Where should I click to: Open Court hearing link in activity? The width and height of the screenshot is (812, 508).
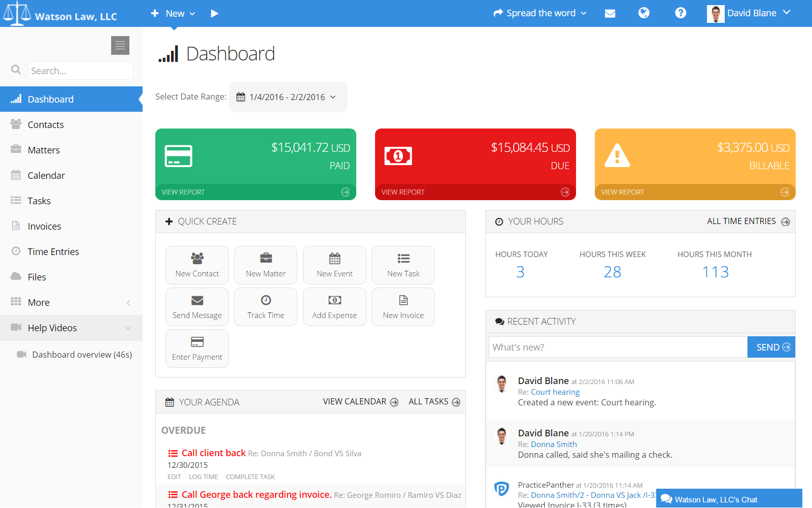point(555,392)
